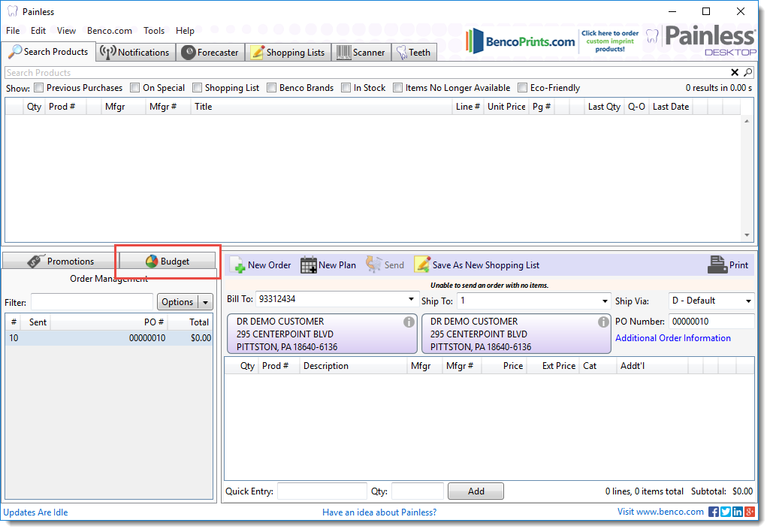The height and width of the screenshot is (532, 770).
Task: Click the Save As New Shopping List icon
Action: pos(422,264)
